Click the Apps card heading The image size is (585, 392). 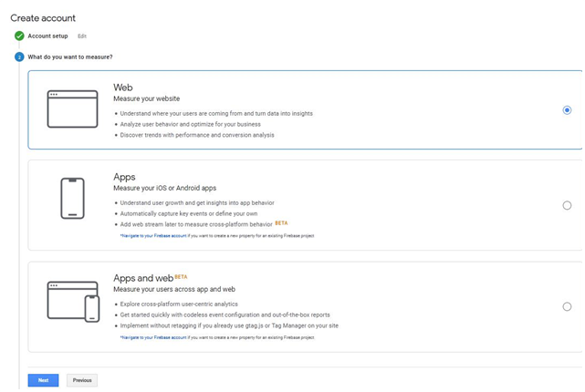click(124, 177)
